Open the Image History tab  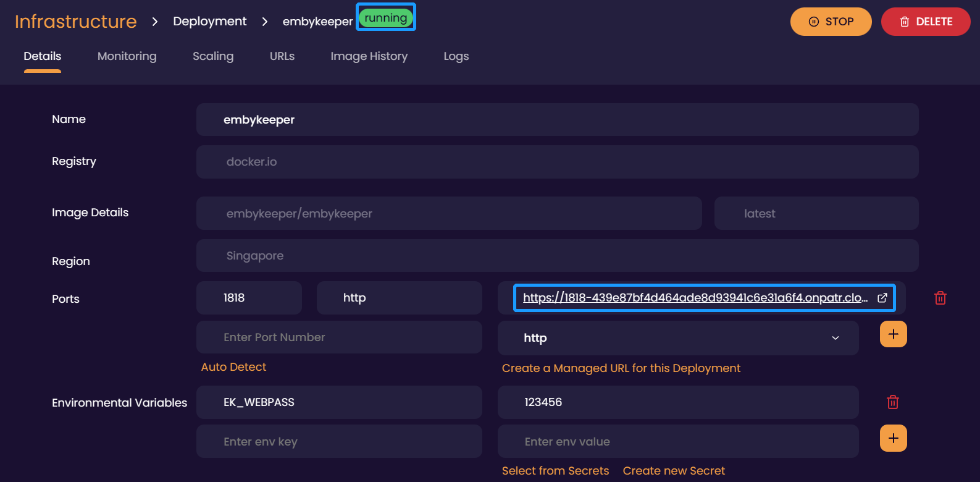coord(369,56)
